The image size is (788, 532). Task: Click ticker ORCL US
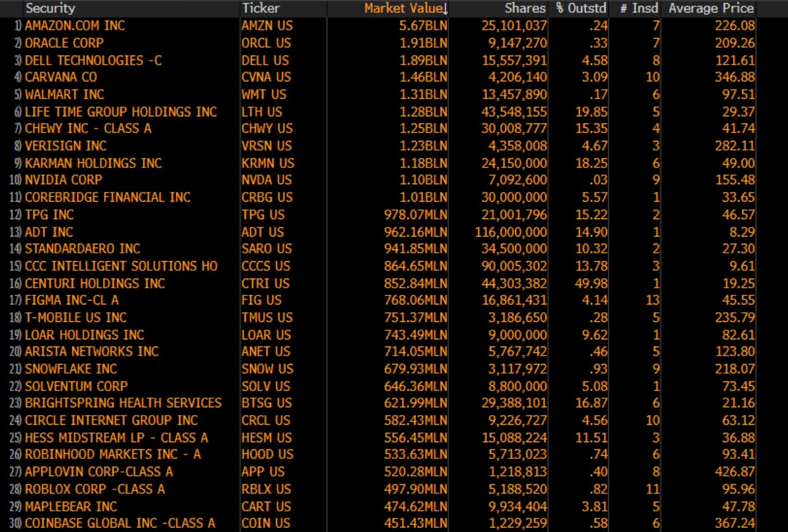(267, 43)
